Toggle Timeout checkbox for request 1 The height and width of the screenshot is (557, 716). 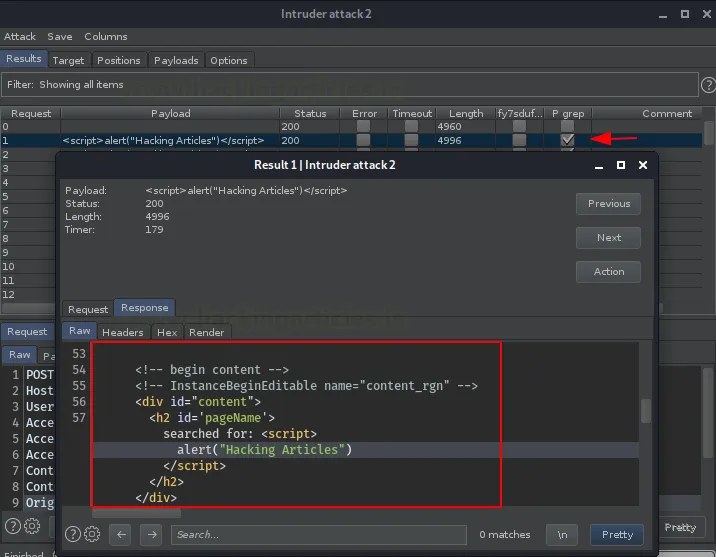pos(411,141)
